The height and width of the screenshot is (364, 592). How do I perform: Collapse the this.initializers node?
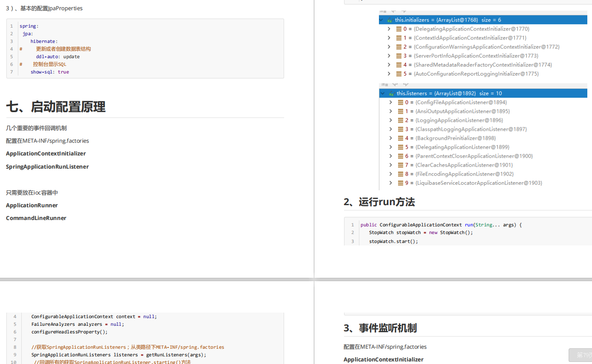[381, 20]
